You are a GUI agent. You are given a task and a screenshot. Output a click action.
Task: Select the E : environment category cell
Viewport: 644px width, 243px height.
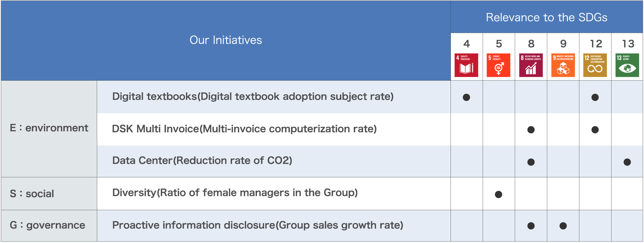49,128
